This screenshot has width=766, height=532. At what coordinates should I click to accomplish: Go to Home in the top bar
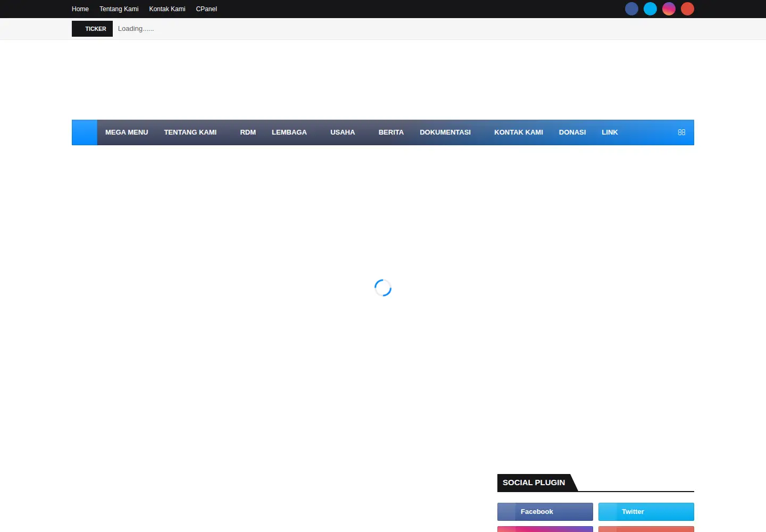tap(80, 9)
